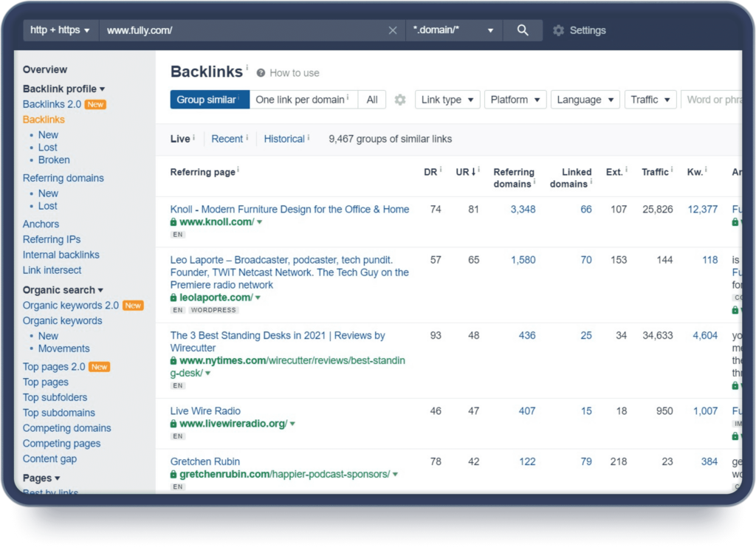Screen dimensions: 756x550
Task: Clear the URL with the X icon
Action: (x=393, y=30)
